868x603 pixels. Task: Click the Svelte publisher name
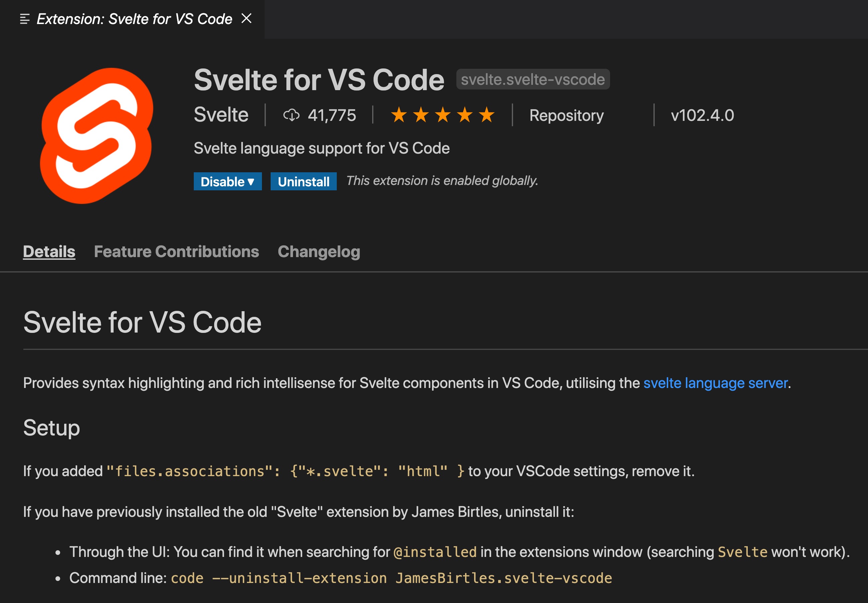(221, 115)
